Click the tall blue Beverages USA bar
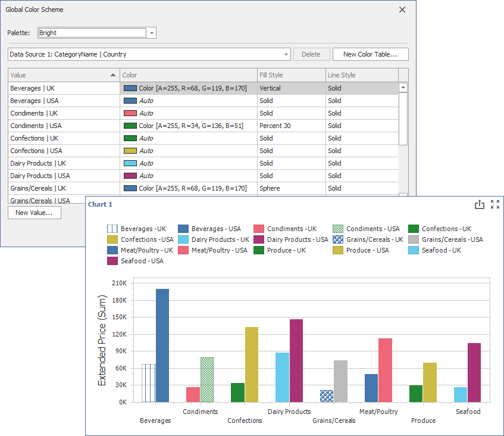Viewport: 504px width, 436px height. pyautogui.click(x=162, y=345)
